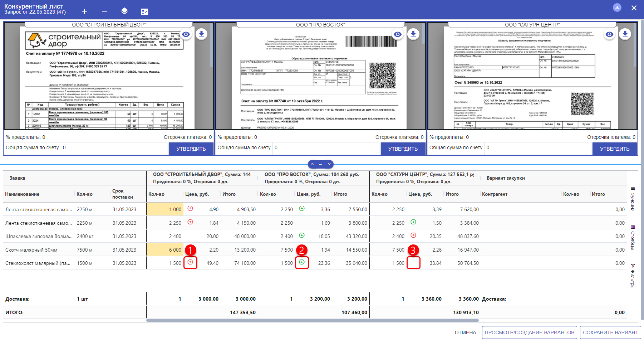Click total cell 48 000,00
644x340 pixels.
245,236
